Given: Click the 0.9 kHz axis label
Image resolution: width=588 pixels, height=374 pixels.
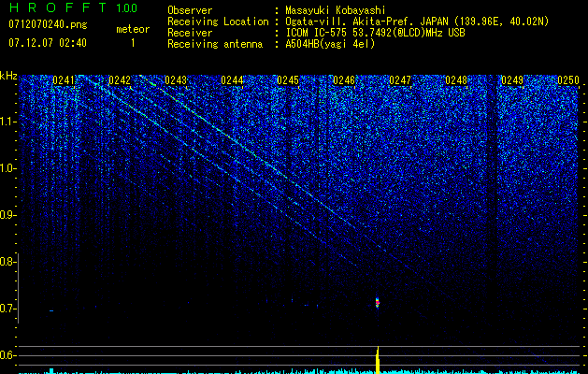Looking at the screenshot, I should click(x=8, y=215).
